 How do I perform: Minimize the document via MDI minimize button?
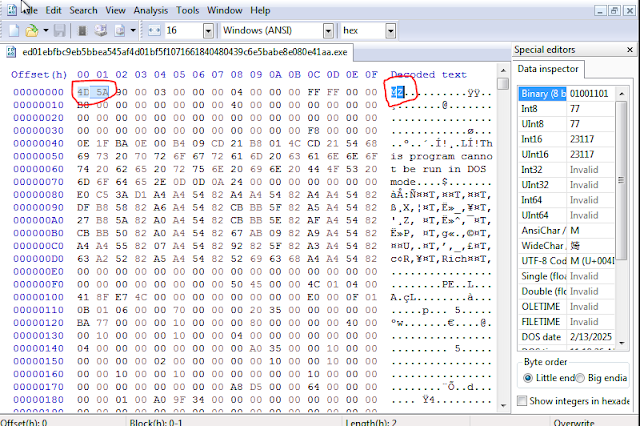600,11
